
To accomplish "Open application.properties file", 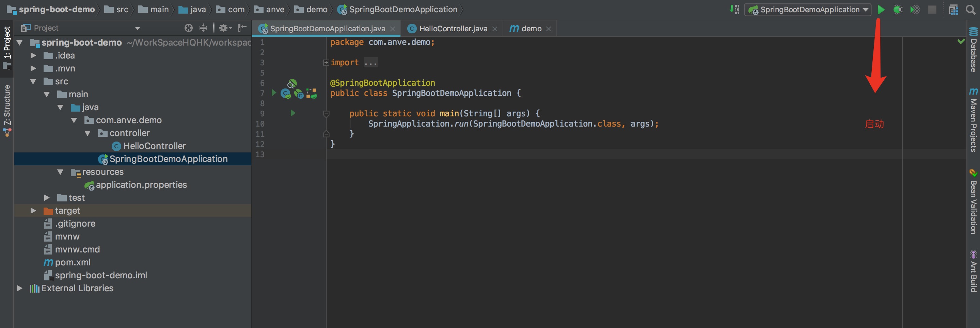I will tap(136, 185).
